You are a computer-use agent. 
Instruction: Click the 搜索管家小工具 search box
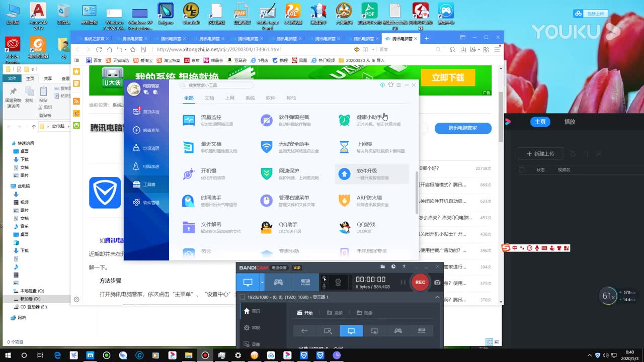216,85
